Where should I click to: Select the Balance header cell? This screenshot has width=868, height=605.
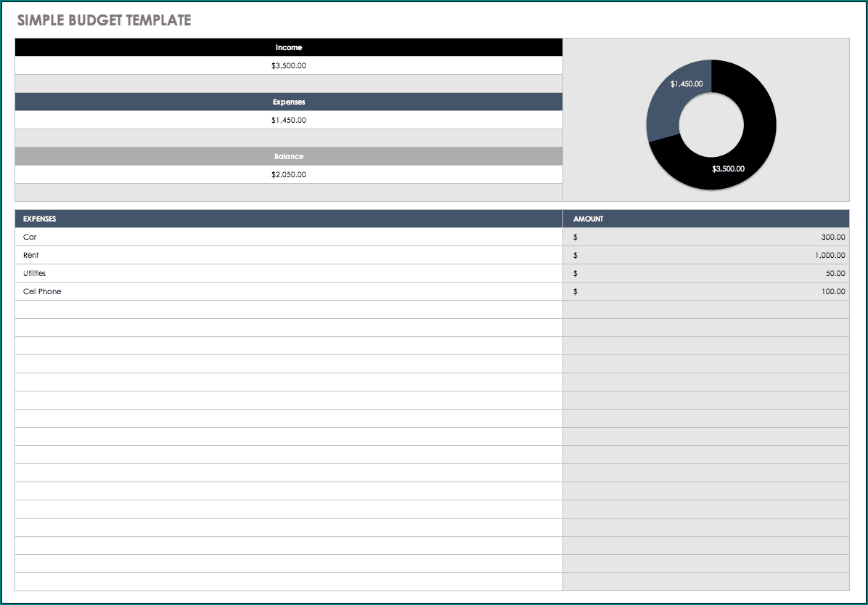288,156
